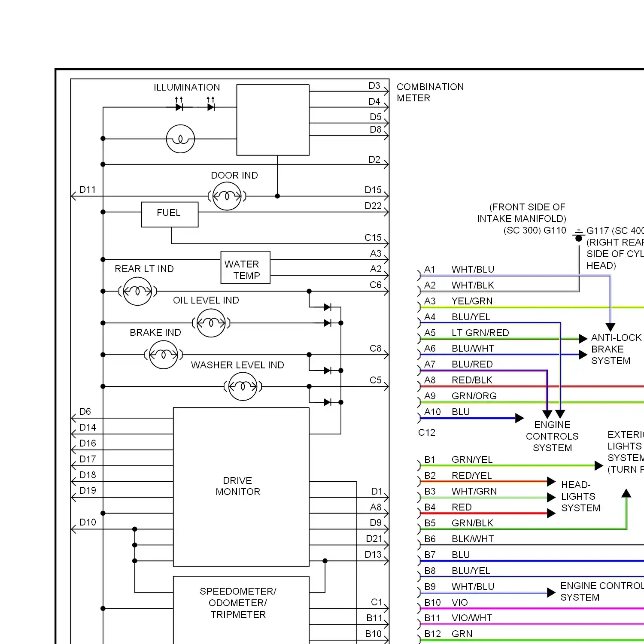Select the DRIVE MONITOR block
Screen dimensions: 644x644
pos(241,487)
